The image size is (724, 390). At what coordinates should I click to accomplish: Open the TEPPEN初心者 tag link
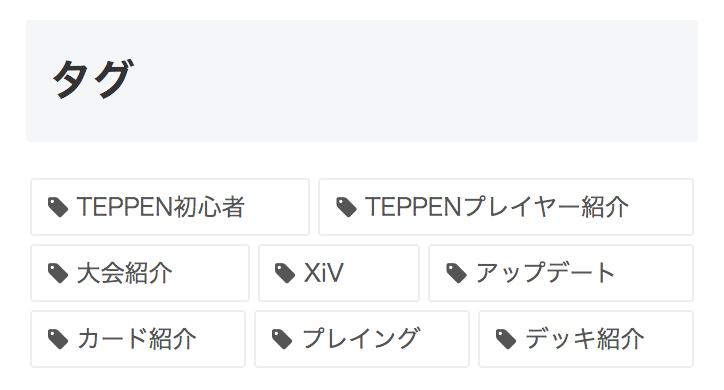(x=170, y=207)
